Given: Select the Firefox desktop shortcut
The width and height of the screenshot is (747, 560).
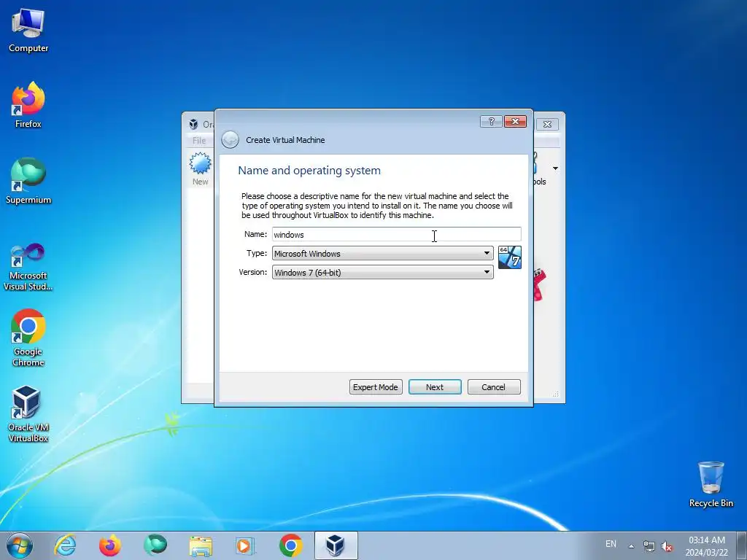Looking at the screenshot, I should [28, 106].
